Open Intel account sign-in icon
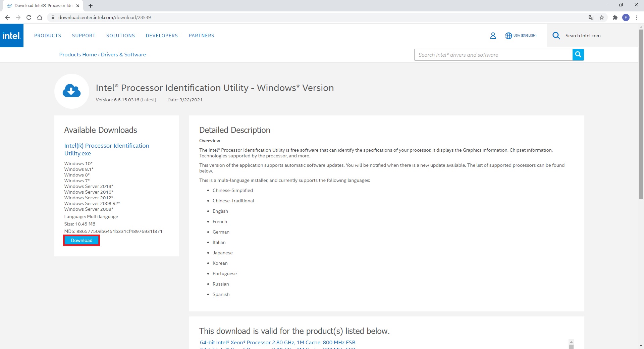644x349 pixels. [x=493, y=36]
